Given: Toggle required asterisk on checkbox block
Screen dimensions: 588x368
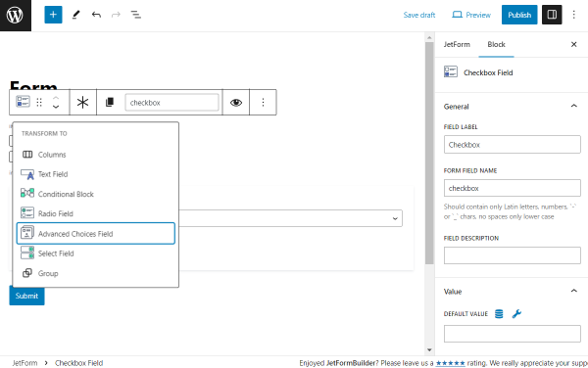Looking at the screenshot, I should 82,102.
